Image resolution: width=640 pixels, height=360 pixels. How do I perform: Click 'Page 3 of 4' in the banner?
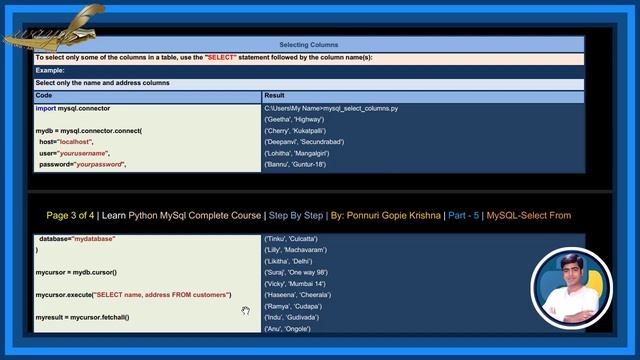70,216
